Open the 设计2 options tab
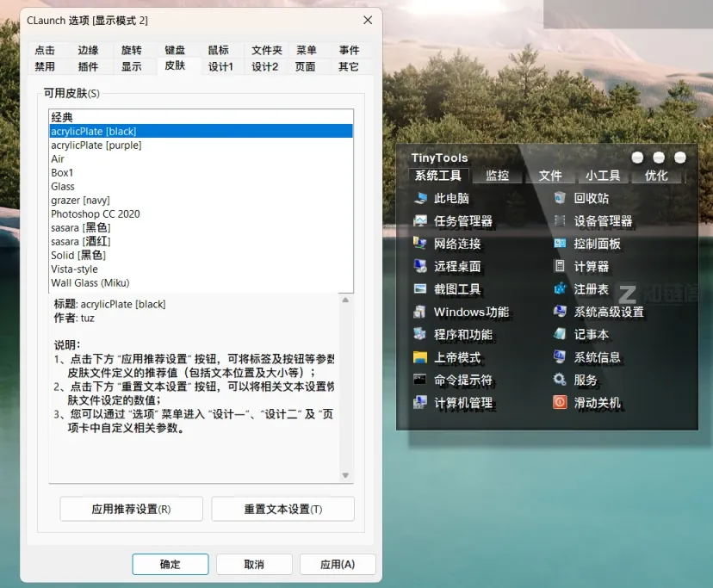 click(x=264, y=66)
